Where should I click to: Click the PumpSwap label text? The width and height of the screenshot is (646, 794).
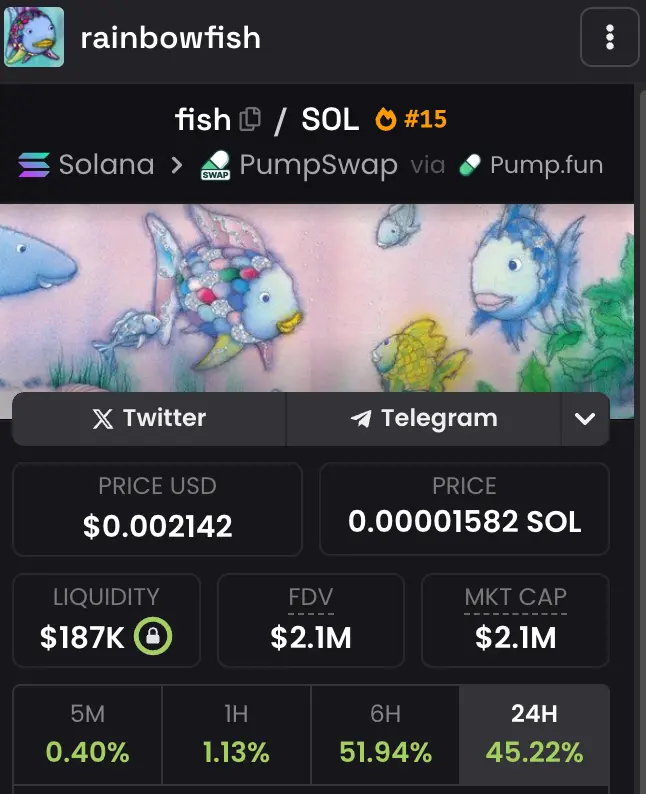point(318,165)
